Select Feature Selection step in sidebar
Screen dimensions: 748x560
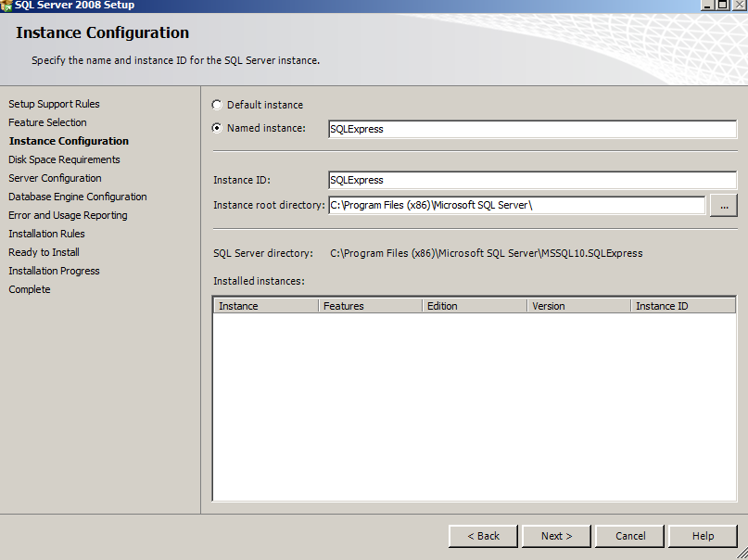coord(47,122)
